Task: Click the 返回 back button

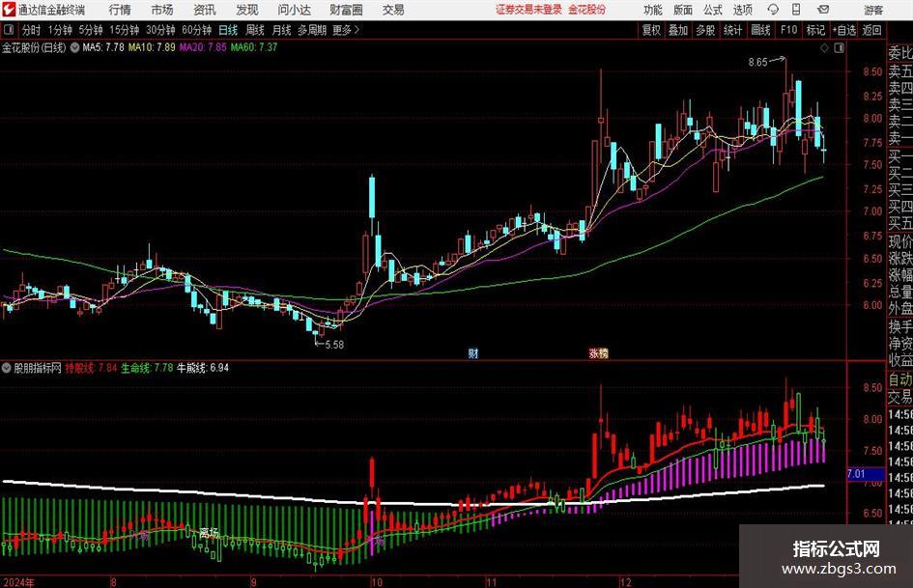Action: coord(871,30)
